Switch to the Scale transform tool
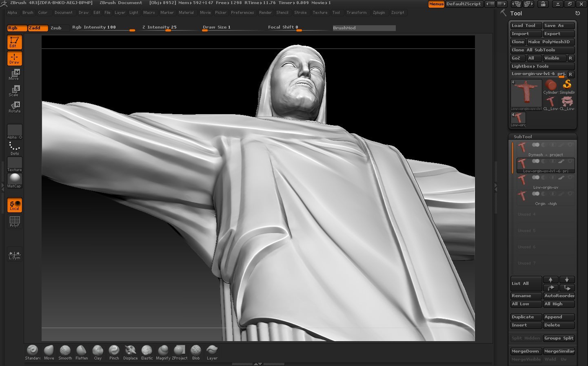This screenshot has height=366, width=588. [14, 91]
